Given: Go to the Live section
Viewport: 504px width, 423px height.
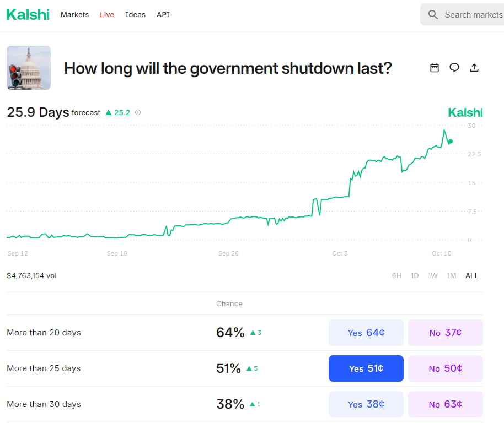Looking at the screenshot, I should (x=107, y=15).
